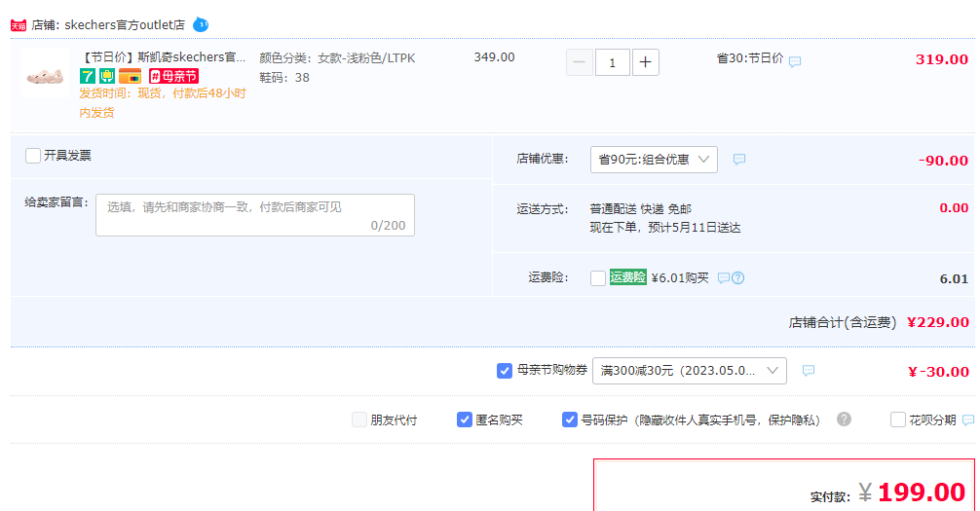Image resolution: width=980 pixels, height=511 pixels.
Task: Enable the 运费险 purchase checkbox
Action: pos(598,278)
